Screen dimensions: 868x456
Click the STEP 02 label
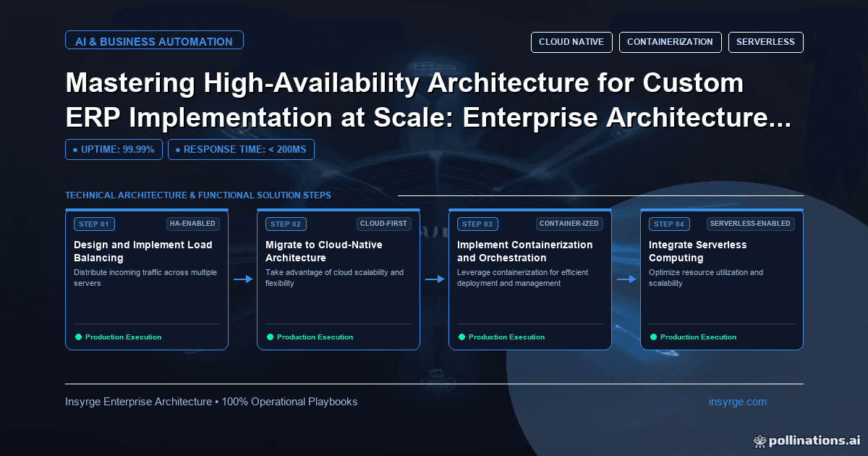[x=286, y=224]
